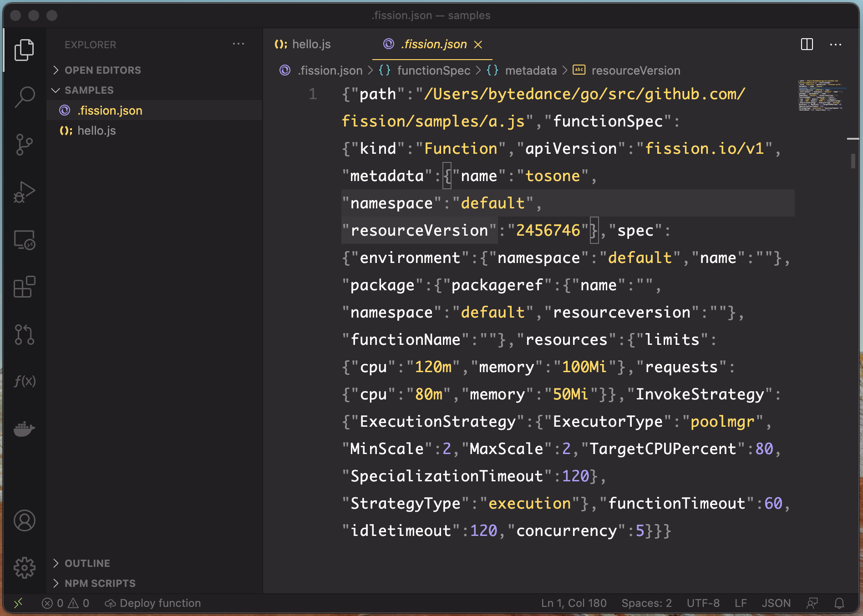Screen dimensions: 863x616
Task: Open the Docker panel icon
Action: (x=25, y=429)
